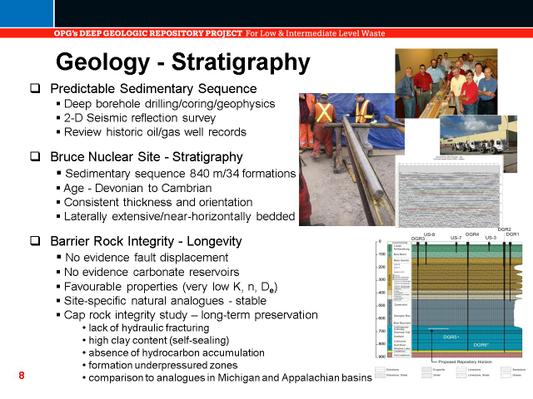Select the 2-D Seismic reflection survey line
The width and height of the screenshot is (533, 399).
140,118
